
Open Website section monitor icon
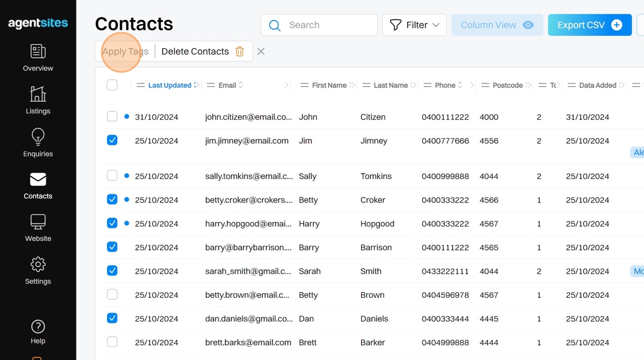click(38, 222)
